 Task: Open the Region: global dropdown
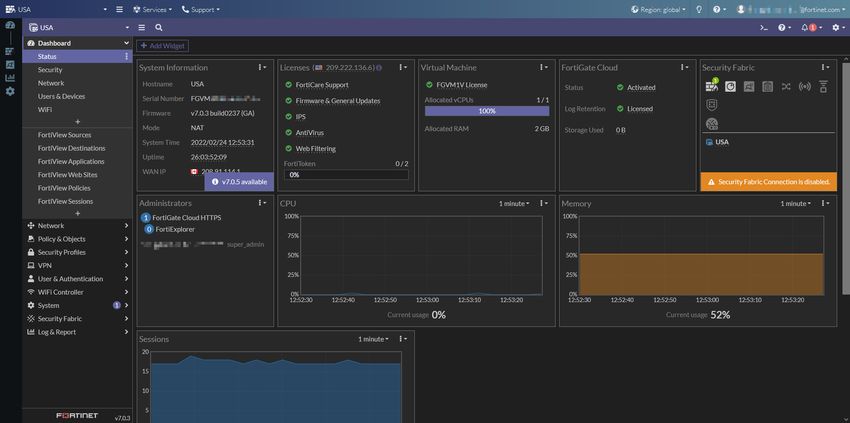pos(659,9)
